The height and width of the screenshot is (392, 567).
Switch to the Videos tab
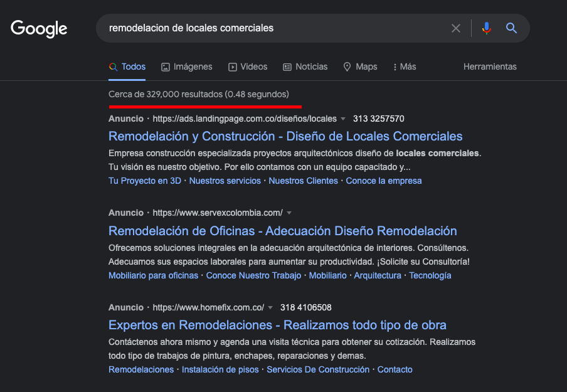[248, 67]
